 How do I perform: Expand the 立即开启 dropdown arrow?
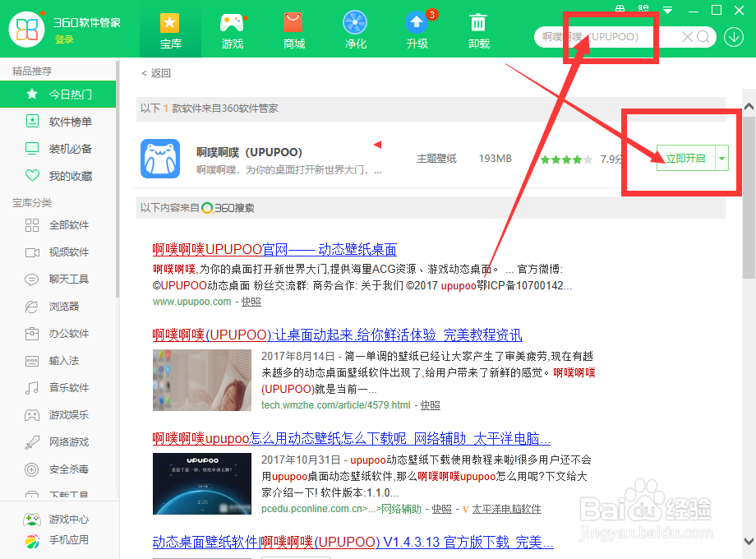click(721, 158)
